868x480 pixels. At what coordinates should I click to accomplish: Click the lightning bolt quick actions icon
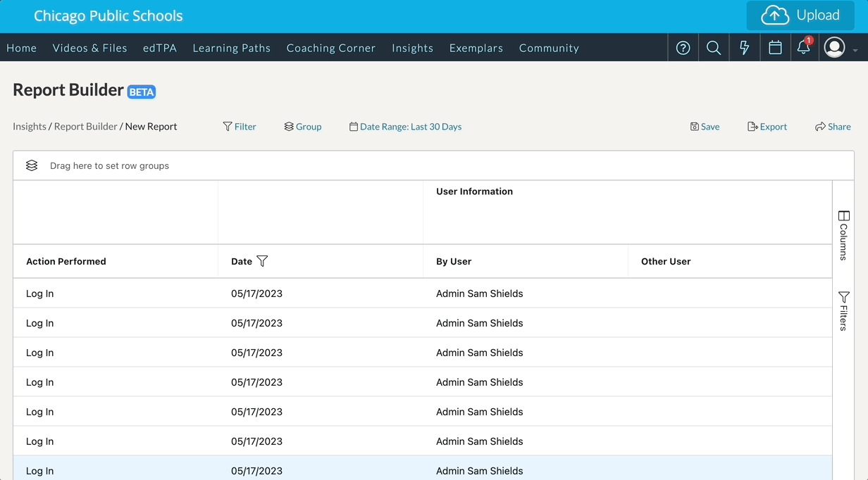[x=745, y=48]
